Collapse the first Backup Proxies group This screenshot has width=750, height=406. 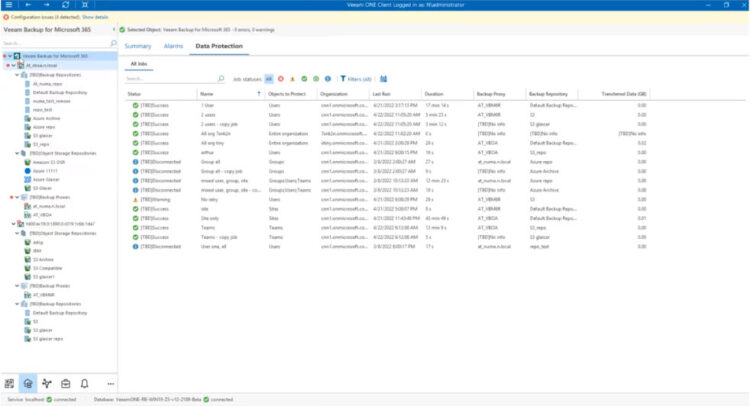pos(17,197)
